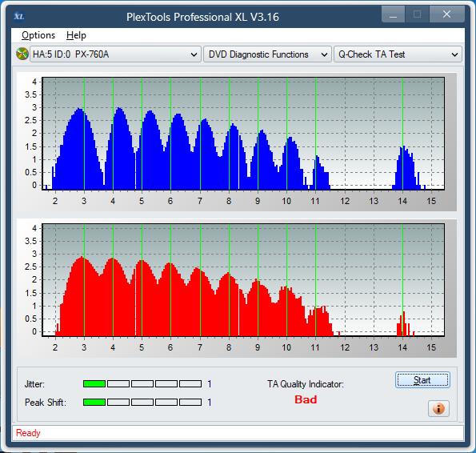The image size is (476, 453).
Task: Click the green first Jitter bar segment
Action: pos(94,384)
